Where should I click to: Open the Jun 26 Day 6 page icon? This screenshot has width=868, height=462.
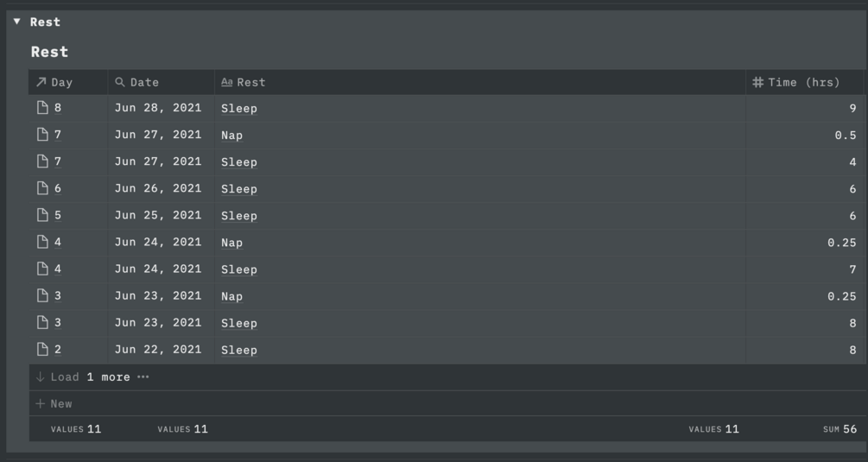(x=42, y=188)
